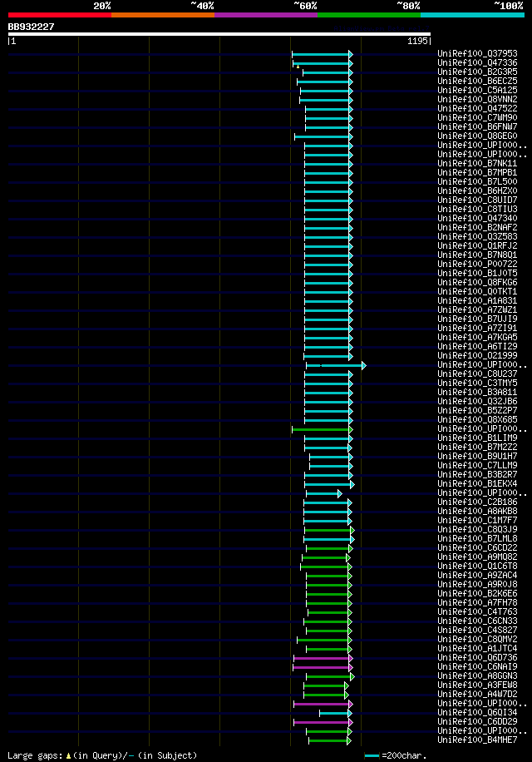532x762 pixels.
Task: Click hit label UniRef100_B4MHE7
Action: coord(477,740)
